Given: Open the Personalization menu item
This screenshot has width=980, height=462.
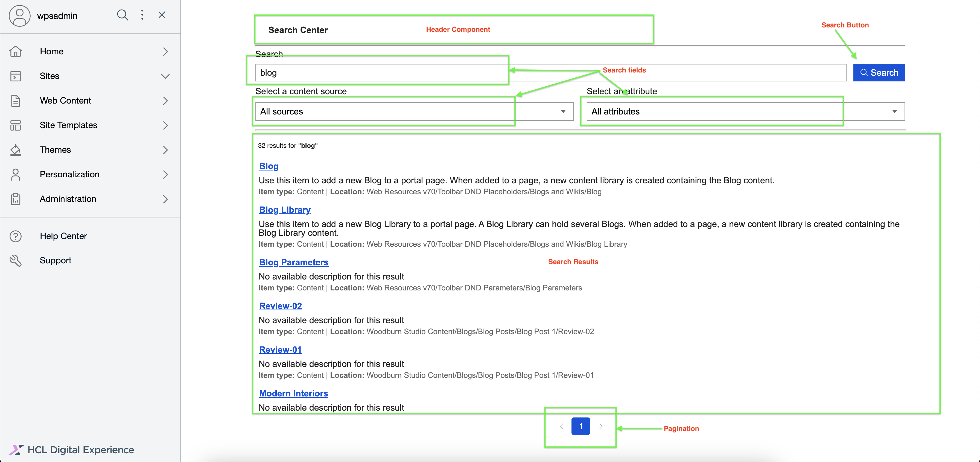Looking at the screenshot, I should [70, 174].
